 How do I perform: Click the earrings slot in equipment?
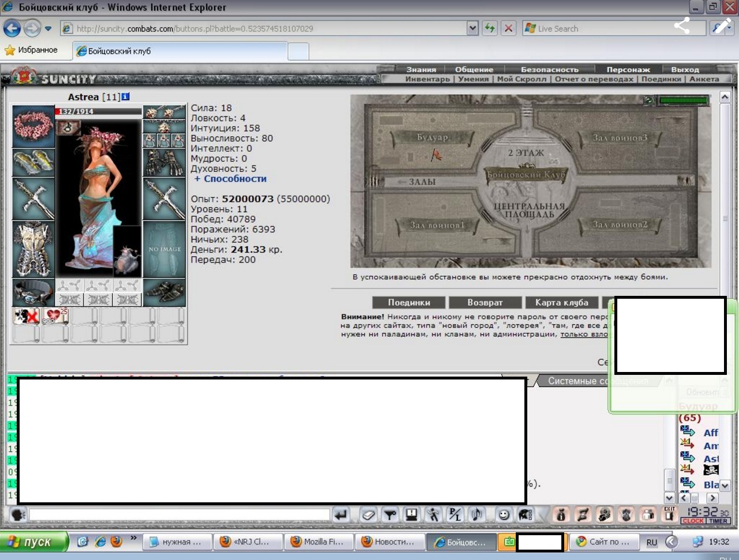tap(164, 112)
